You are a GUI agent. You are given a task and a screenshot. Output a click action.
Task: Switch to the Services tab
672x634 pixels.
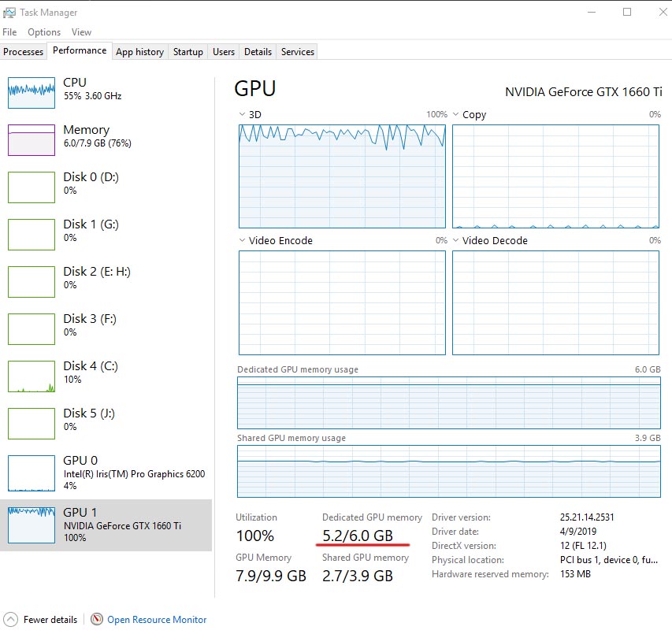[x=298, y=52]
